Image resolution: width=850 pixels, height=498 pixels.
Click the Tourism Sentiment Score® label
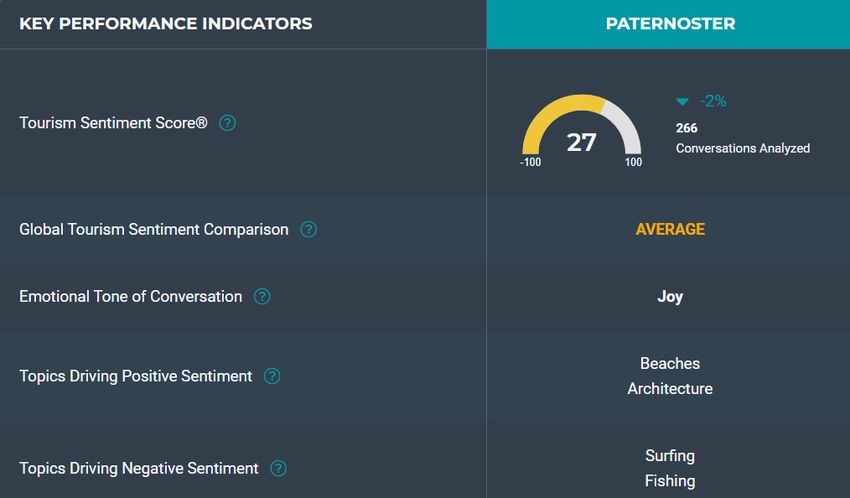tap(113, 123)
